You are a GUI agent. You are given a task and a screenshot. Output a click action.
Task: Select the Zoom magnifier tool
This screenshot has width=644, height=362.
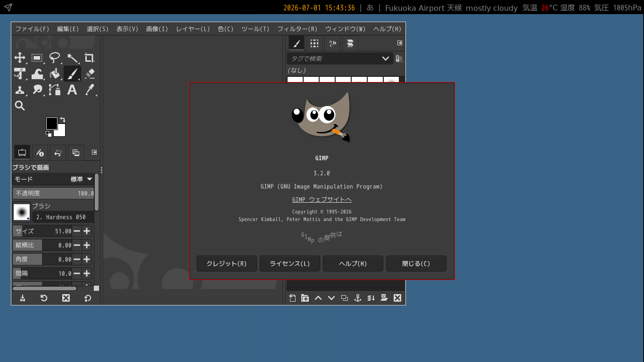click(x=20, y=106)
